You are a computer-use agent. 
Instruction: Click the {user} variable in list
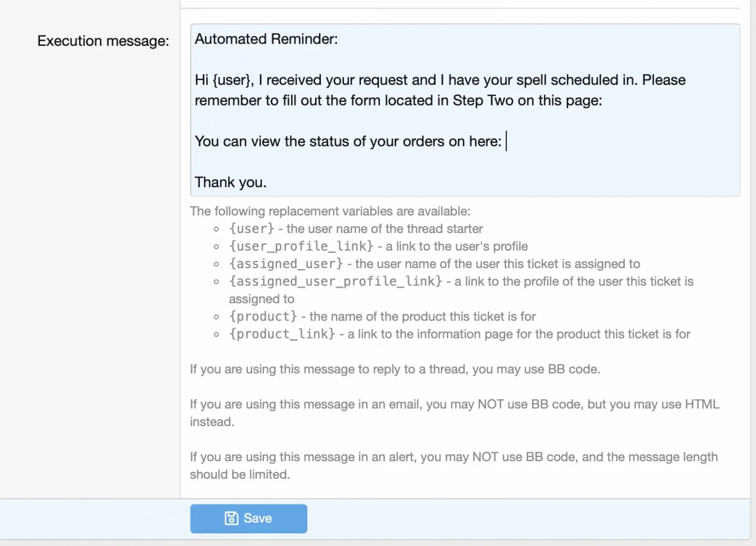pyautogui.click(x=252, y=229)
